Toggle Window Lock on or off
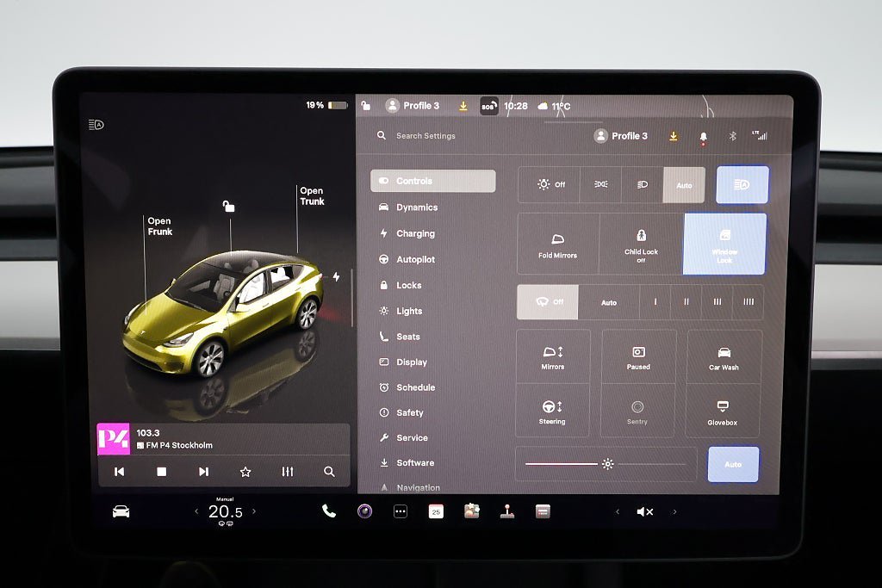The image size is (882, 588). [724, 244]
